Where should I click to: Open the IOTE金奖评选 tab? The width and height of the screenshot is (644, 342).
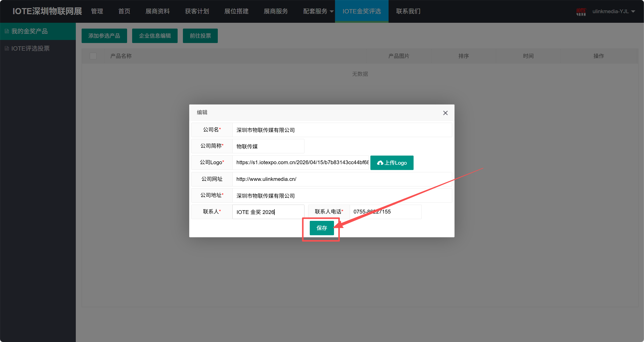362,11
